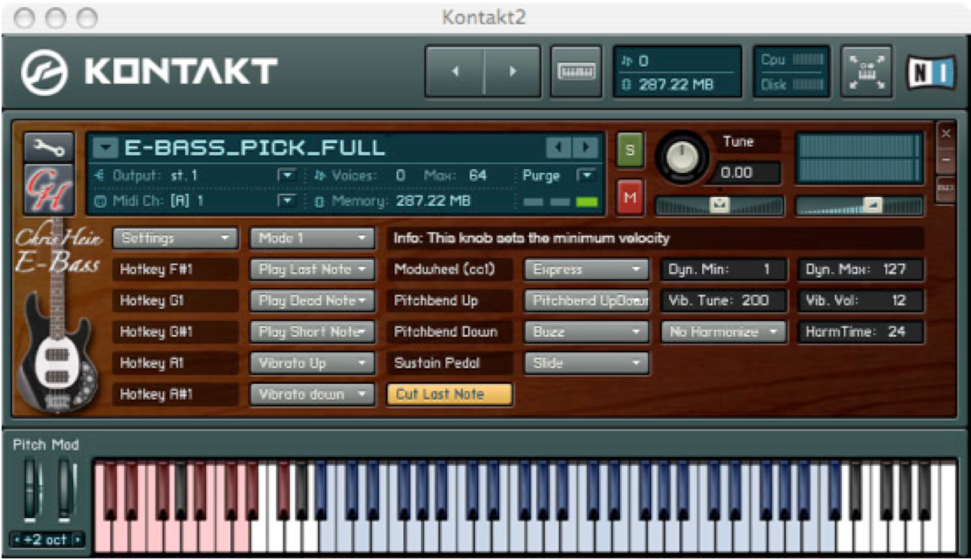The image size is (971, 560).
Task: Toggle the Cut Last Note button
Action: pos(449,394)
